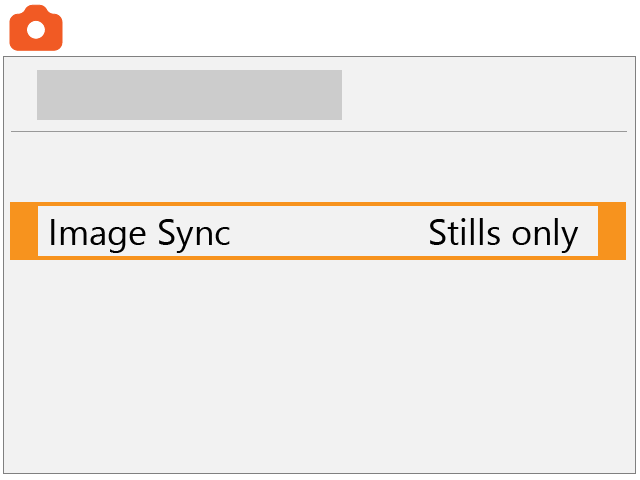
Task: Click the white space between Image Sync and Stills only
Action: click(328, 233)
